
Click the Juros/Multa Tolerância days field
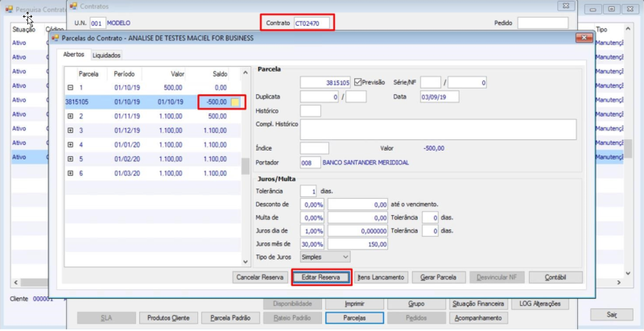tap(308, 191)
